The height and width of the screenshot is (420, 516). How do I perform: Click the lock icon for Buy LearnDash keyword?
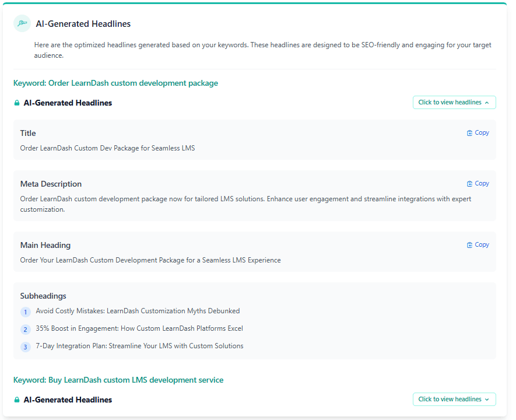(17, 400)
